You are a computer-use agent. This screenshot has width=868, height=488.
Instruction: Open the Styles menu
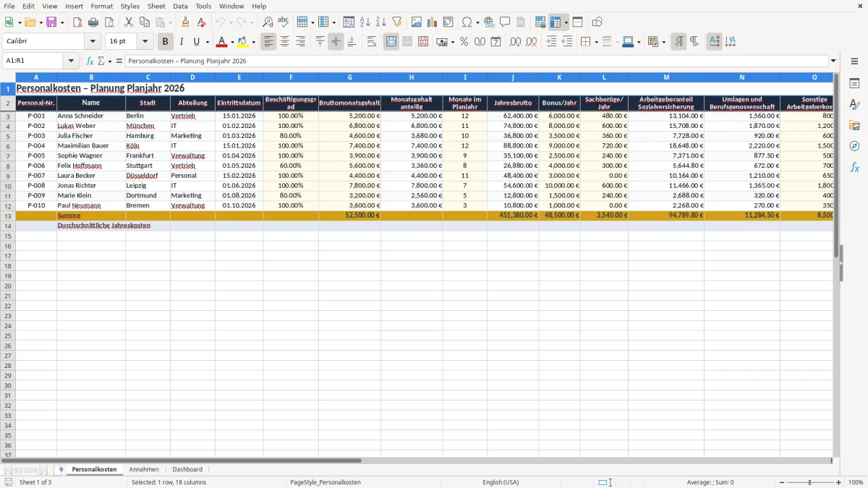pos(130,6)
